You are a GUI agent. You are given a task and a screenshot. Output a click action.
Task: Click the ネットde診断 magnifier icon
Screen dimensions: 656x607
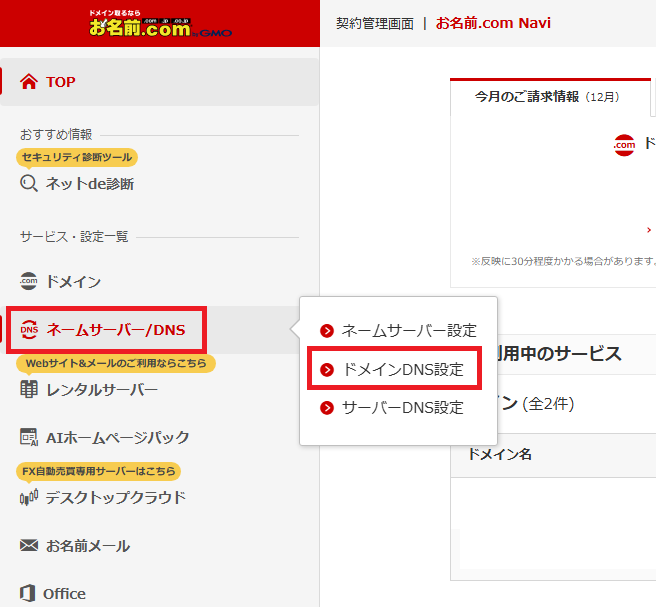(x=29, y=184)
